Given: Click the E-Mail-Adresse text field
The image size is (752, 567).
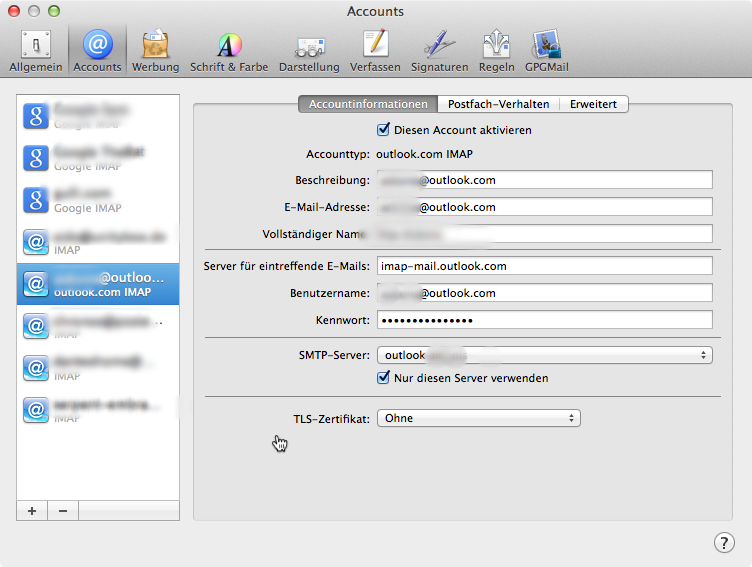Looking at the screenshot, I should click(x=545, y=207).
